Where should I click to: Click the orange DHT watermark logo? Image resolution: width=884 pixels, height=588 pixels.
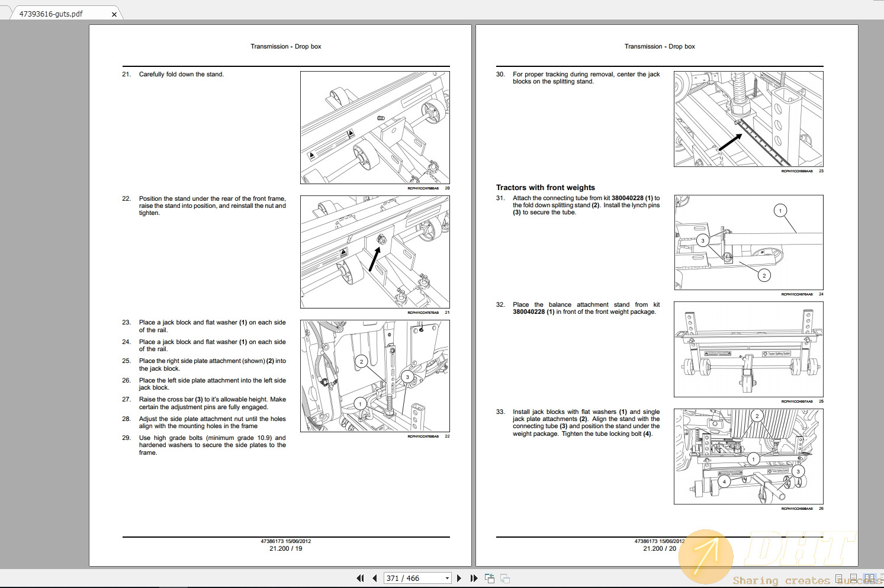(706, 557)
